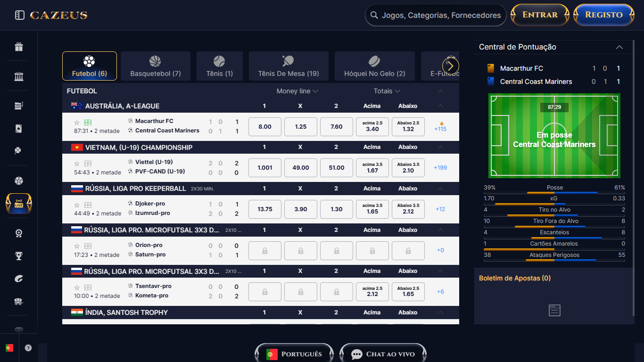Star the Djoker-pro versus Izumrud-pro match

(77, 205)
